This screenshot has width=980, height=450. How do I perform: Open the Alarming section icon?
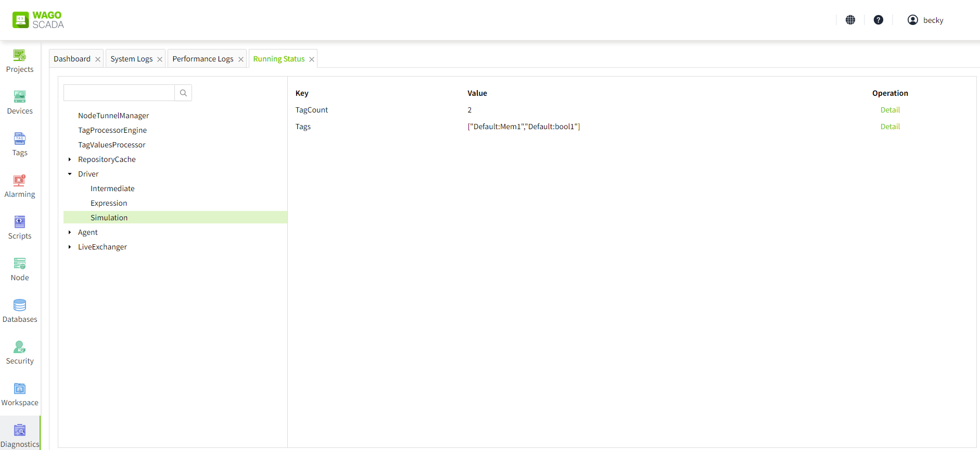pos(20,180)
